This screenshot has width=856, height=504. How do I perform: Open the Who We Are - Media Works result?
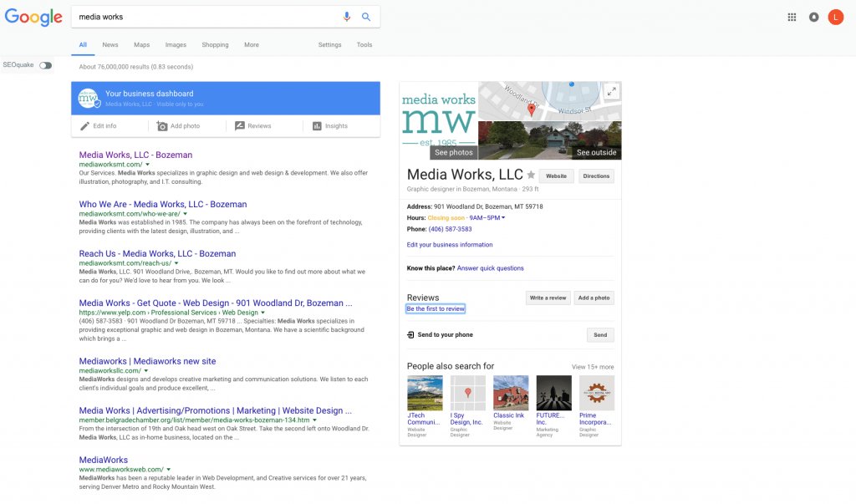tap(163, 204)
